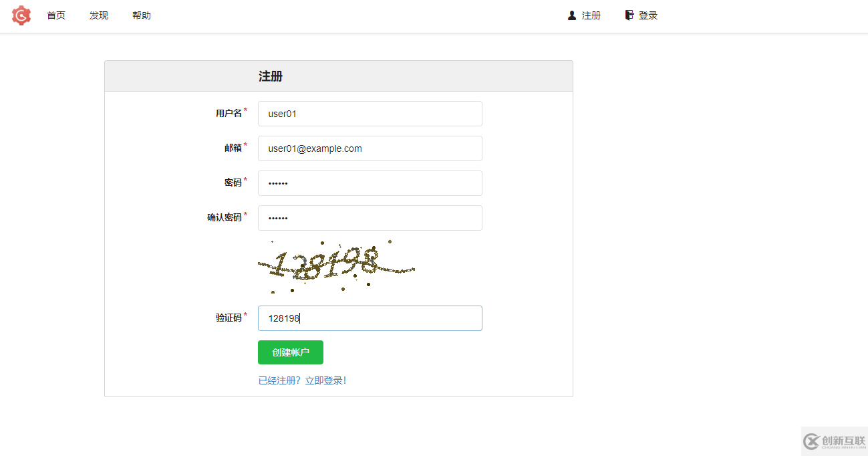Open the 首页 menu item
Screen dimensions: 868x456
(x=56, y=15)
